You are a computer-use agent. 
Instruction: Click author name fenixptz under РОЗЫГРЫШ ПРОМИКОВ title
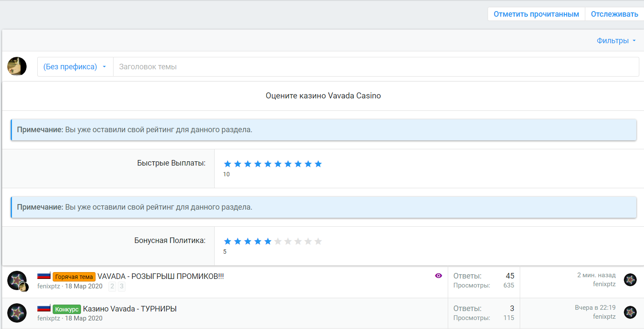[48, 286]
